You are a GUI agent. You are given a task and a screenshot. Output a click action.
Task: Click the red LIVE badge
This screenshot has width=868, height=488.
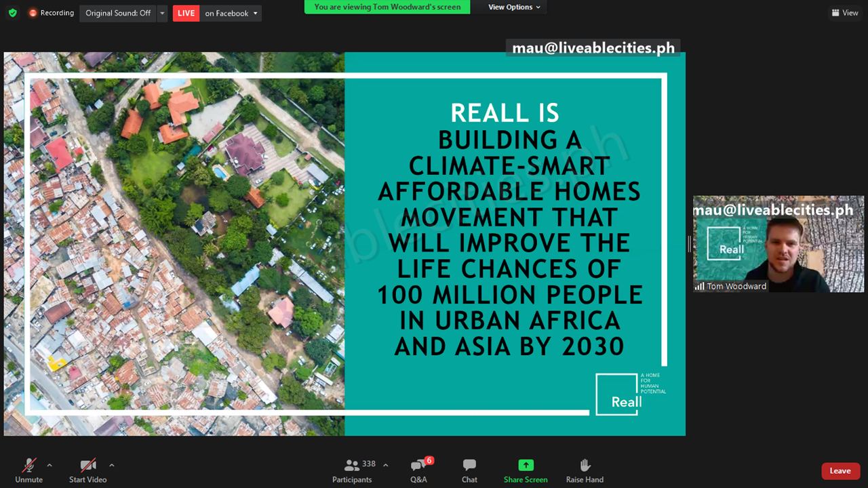(186, 13)
